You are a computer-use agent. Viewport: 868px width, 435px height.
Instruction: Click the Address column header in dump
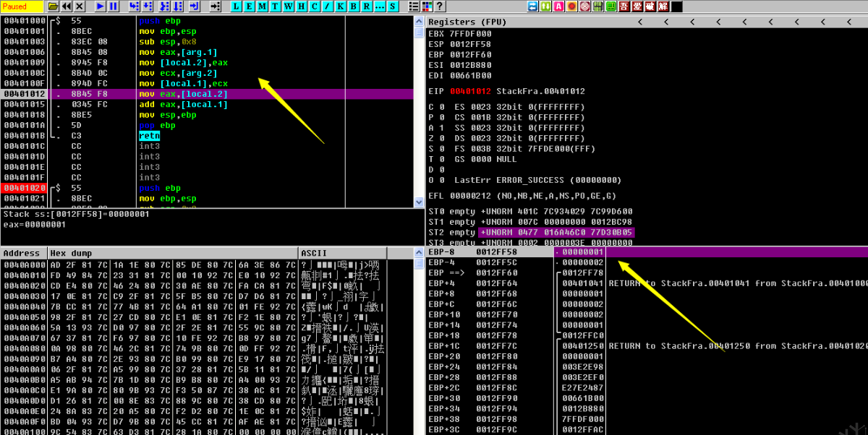point(24,254)
